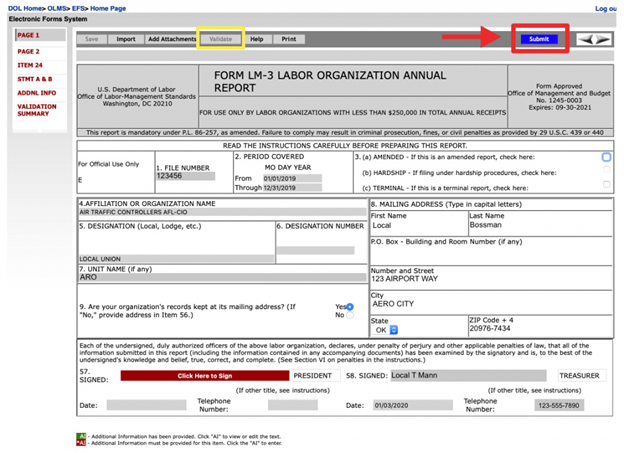Open the ITEM 24 tab
624x453 pixels.
(x=30, y=65)
